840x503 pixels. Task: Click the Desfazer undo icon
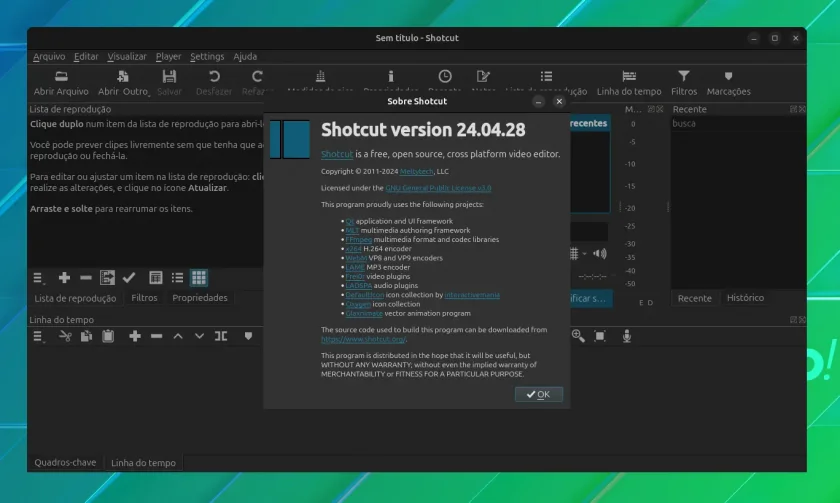[214, 76]
